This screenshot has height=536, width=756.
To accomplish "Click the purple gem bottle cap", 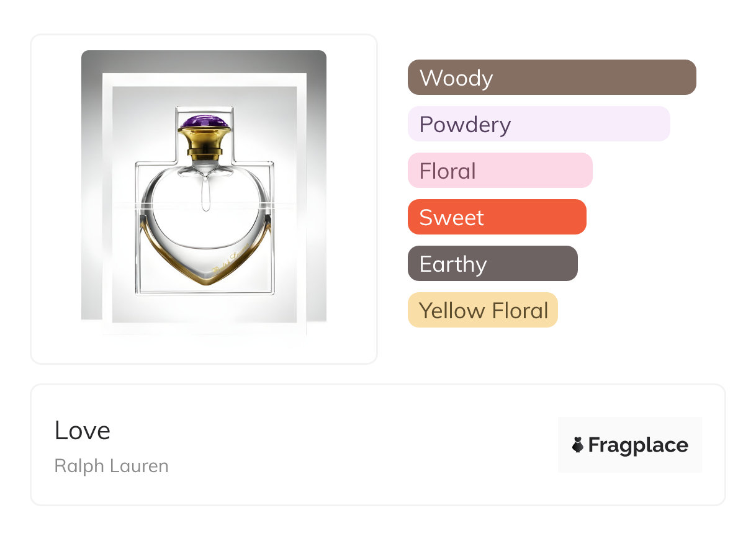I will (204, 122).
